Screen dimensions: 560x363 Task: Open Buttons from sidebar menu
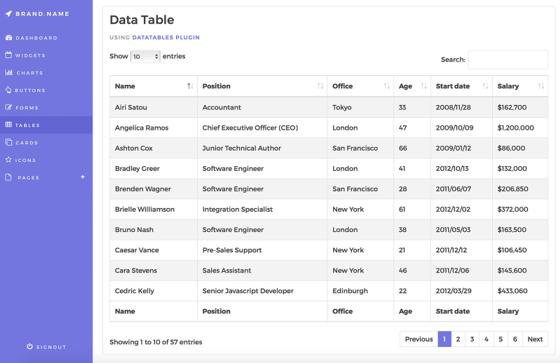[46, 90]
